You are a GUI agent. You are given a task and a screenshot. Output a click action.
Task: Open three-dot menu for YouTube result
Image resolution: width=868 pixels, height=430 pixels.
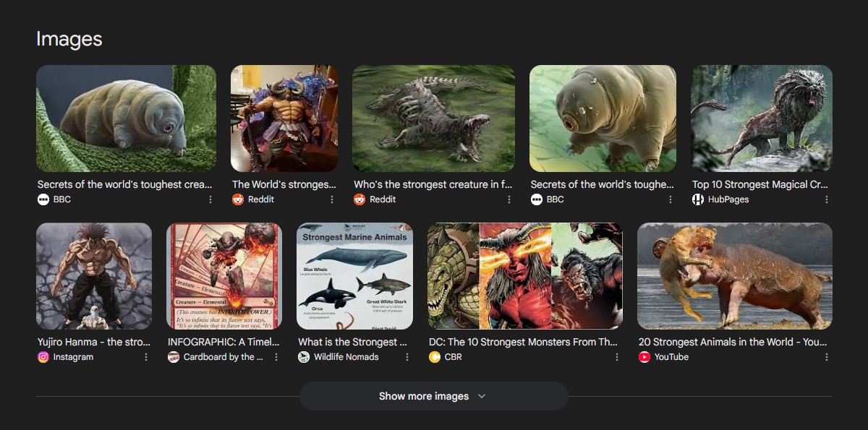pos(827,357)
